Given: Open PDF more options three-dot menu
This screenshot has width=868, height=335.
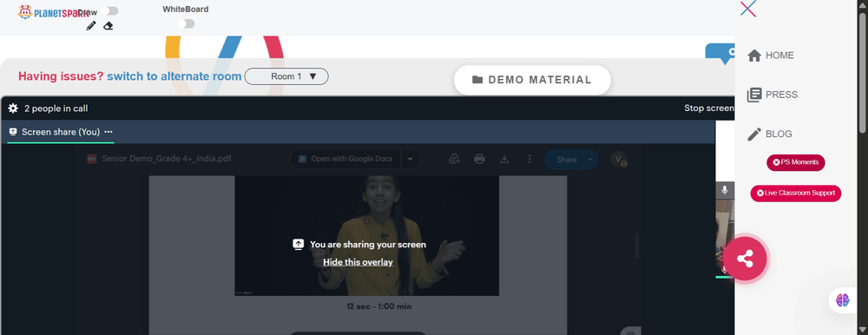Looking at the screenshot, I should 529,160.
